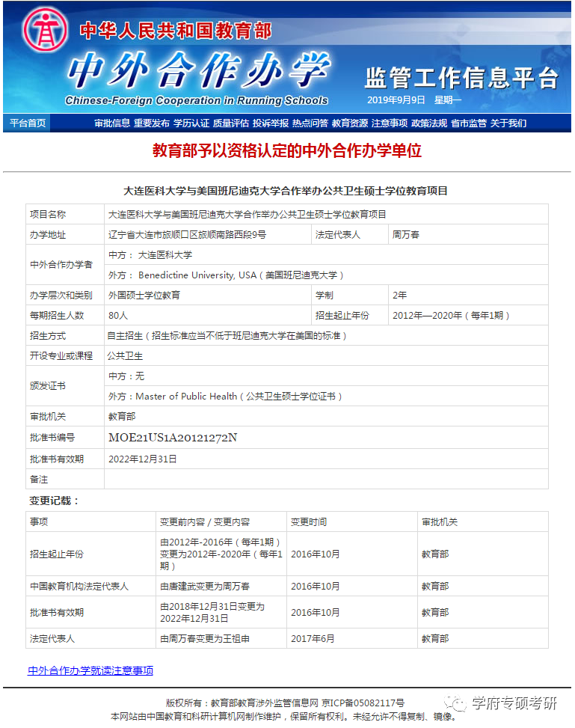Viewport: 575px width, 728px height.
Task: Click 关于我们 in the navigation bar
Action: (508, 123)
